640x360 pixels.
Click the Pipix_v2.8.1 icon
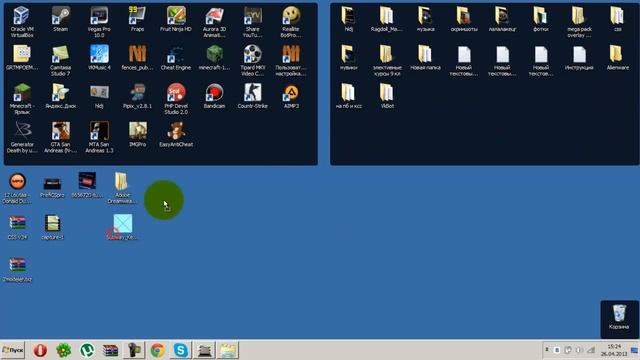click(137, 93)
